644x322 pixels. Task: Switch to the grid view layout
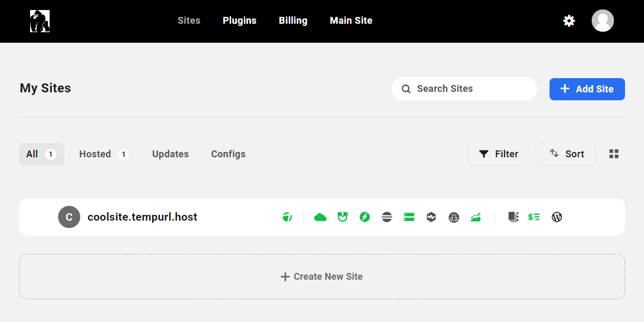point(614,154)
